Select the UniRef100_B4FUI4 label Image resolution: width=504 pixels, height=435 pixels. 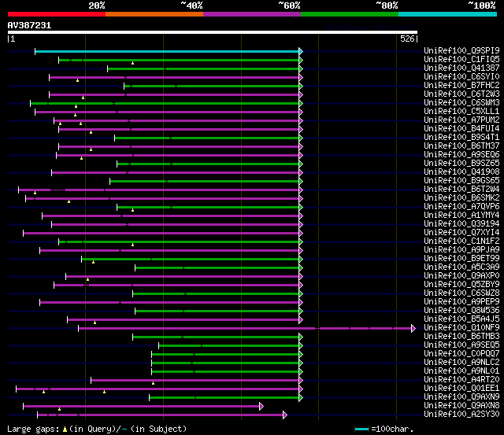tap(461, 128)
